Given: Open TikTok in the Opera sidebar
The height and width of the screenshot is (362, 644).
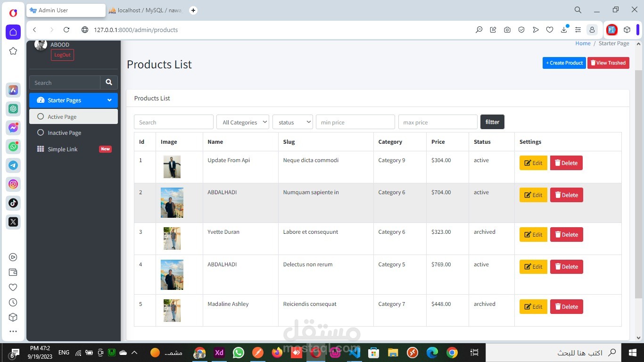Looking at the screenshot, I should [13, 203].
